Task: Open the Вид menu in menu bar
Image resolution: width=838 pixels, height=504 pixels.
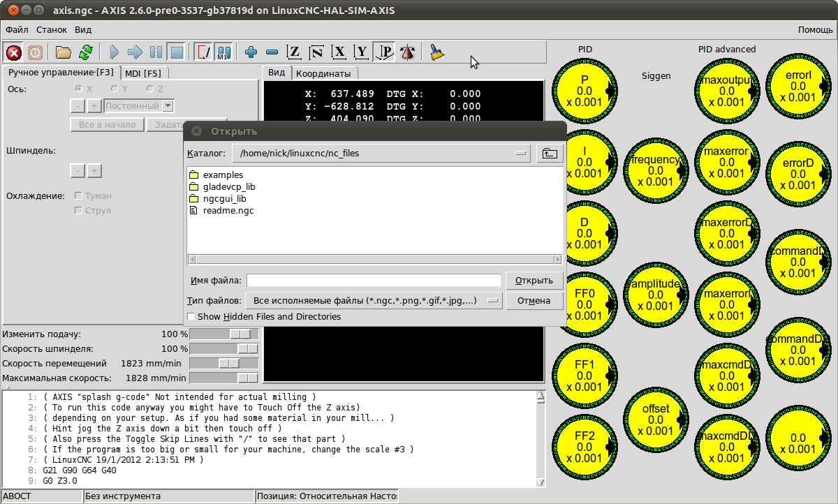Action: click(x=83, y=30)
